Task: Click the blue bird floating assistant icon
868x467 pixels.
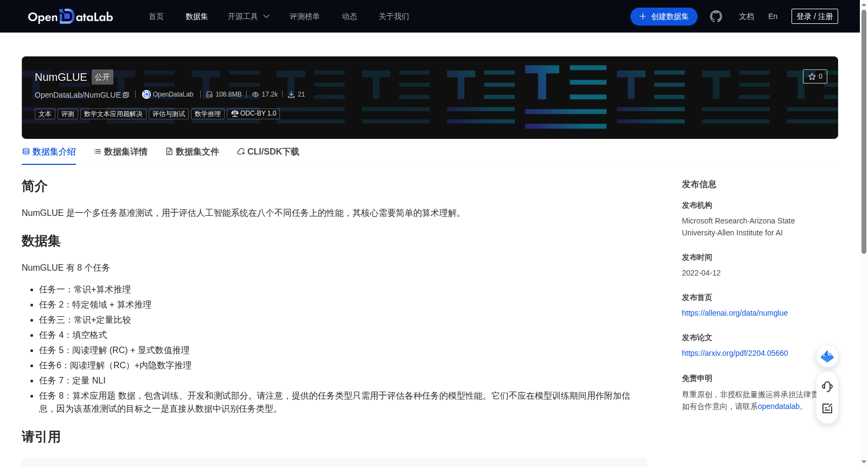Action: click(827, 356)
